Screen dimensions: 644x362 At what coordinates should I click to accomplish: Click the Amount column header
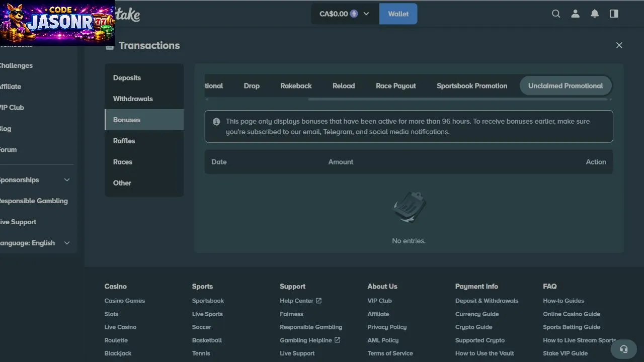click(x=341, y=162)
